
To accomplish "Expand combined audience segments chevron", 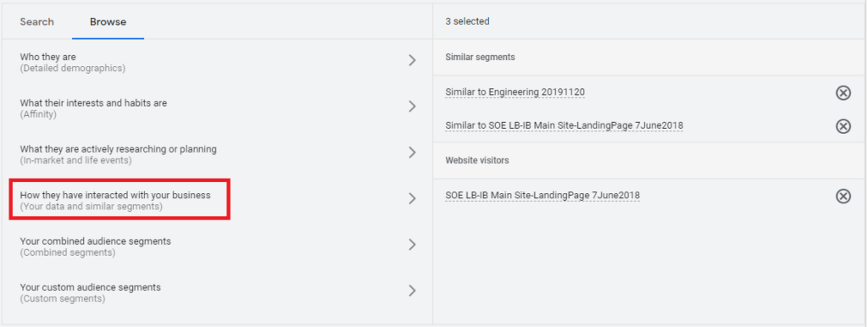I will 412,245.
